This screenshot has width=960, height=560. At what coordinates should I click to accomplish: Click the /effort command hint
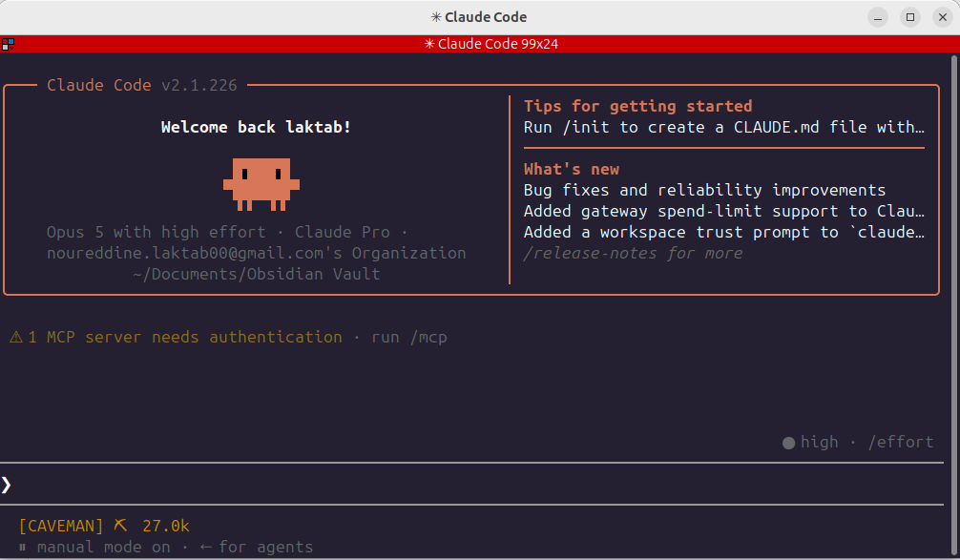tap(901, 443)
